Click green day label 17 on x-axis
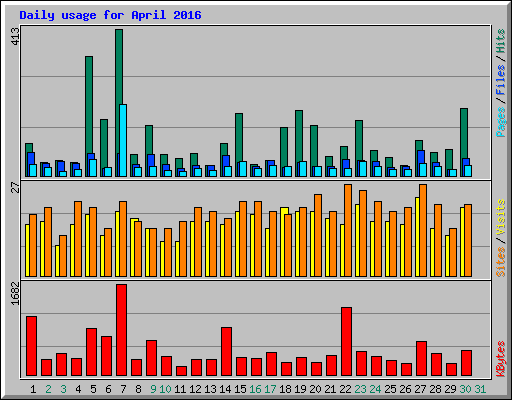The image size is (512, 400). click(270, 389)
